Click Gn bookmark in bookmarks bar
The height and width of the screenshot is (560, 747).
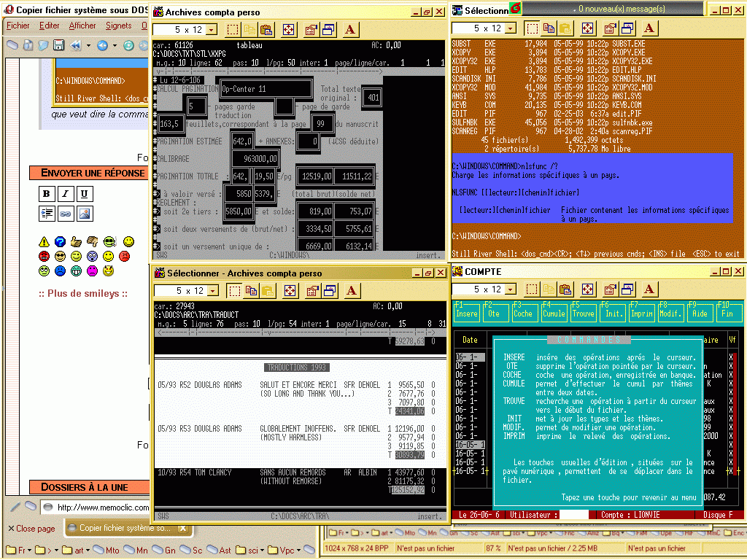tap(164, 550)
